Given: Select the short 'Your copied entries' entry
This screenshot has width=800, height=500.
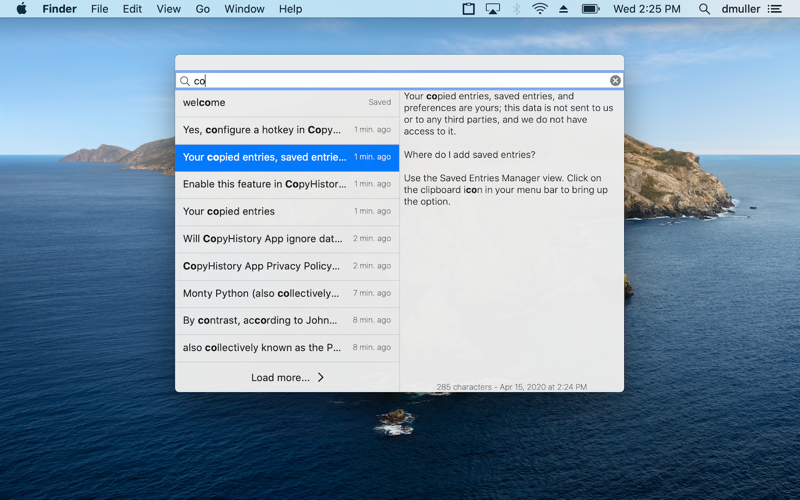Looking at the screenshot, I should pyautogui.click(x=287, y=211).
